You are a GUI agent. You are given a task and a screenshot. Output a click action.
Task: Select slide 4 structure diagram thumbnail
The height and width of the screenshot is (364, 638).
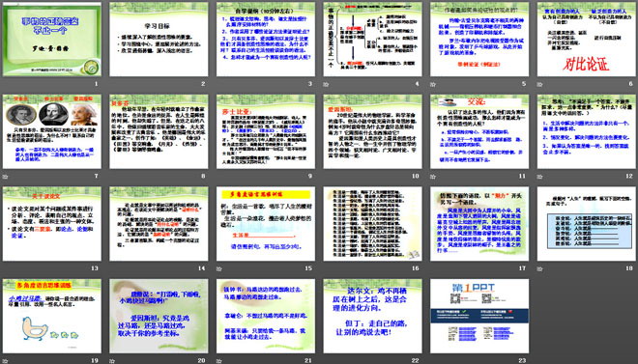pyautogui.click(x=373, y=40)
